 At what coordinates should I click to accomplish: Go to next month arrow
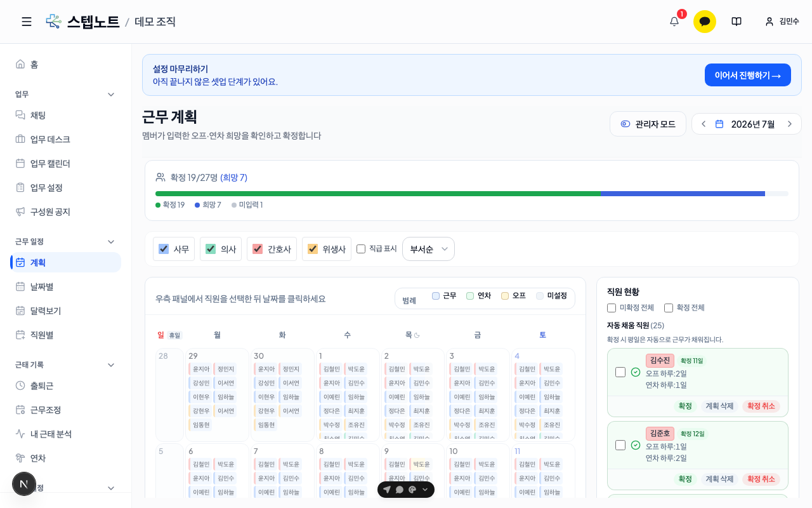[x=790, y=124]
